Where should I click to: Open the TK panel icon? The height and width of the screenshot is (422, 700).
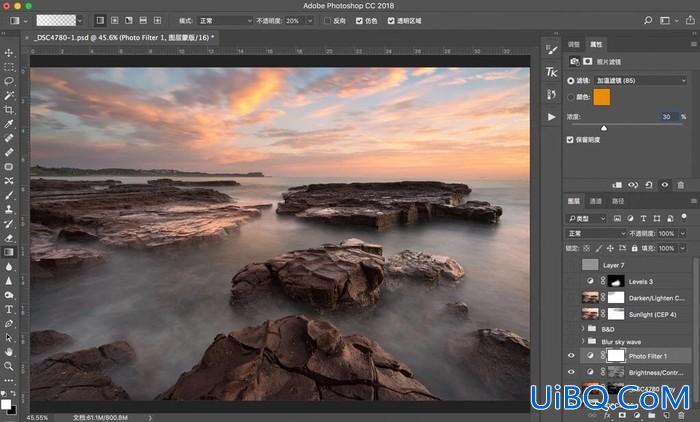click(552, 72)
